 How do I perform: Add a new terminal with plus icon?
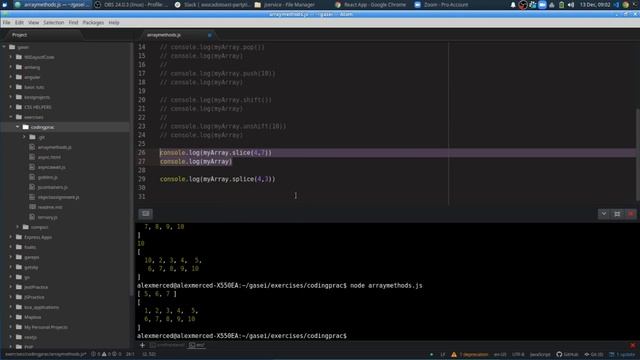pyautogui.click(x=142, y=345)
